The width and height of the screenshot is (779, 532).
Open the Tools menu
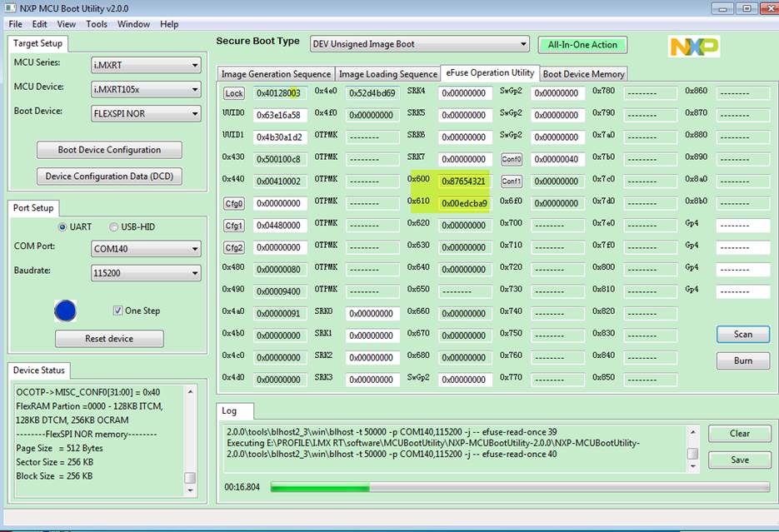click(96, 23)
